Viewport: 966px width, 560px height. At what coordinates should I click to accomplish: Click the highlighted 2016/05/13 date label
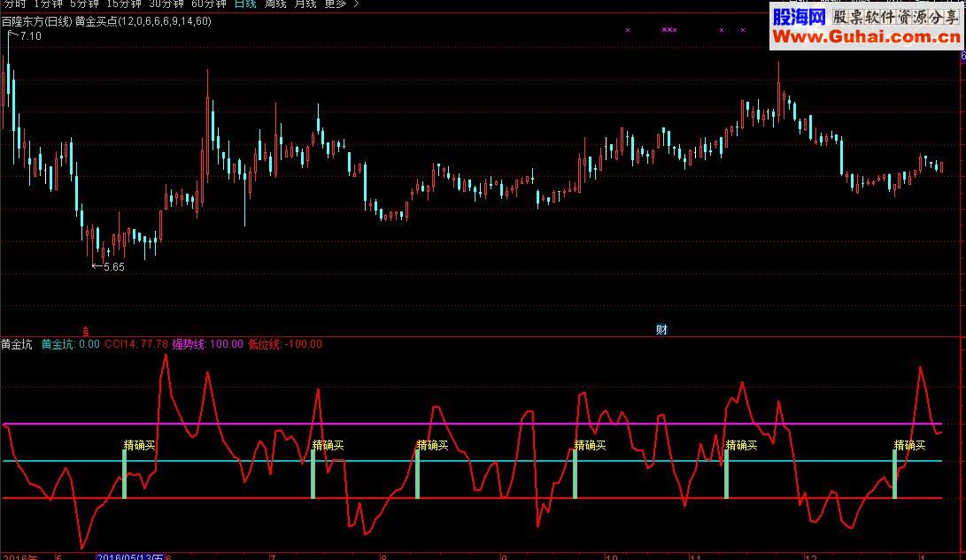(x=130, y=557)
